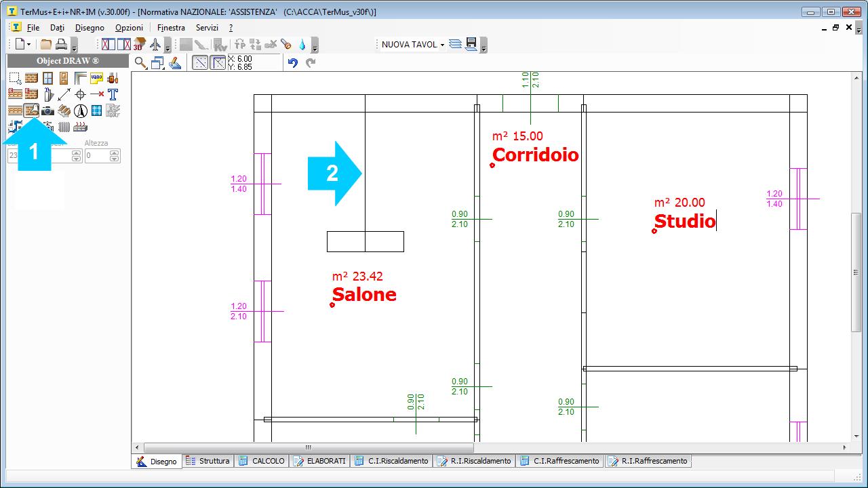868x488 pixels.
Task: Switch to the Struttura tab
Action: [208, 461]
